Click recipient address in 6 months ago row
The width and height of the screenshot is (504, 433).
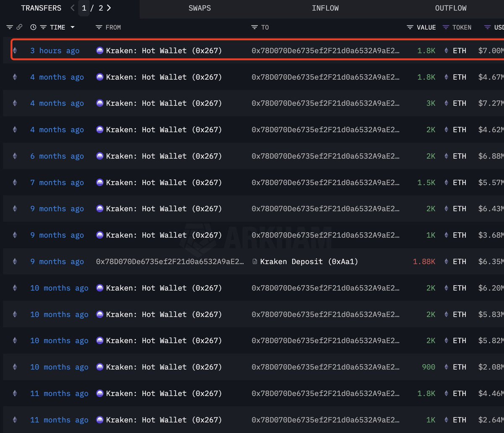tap(325, 156)
